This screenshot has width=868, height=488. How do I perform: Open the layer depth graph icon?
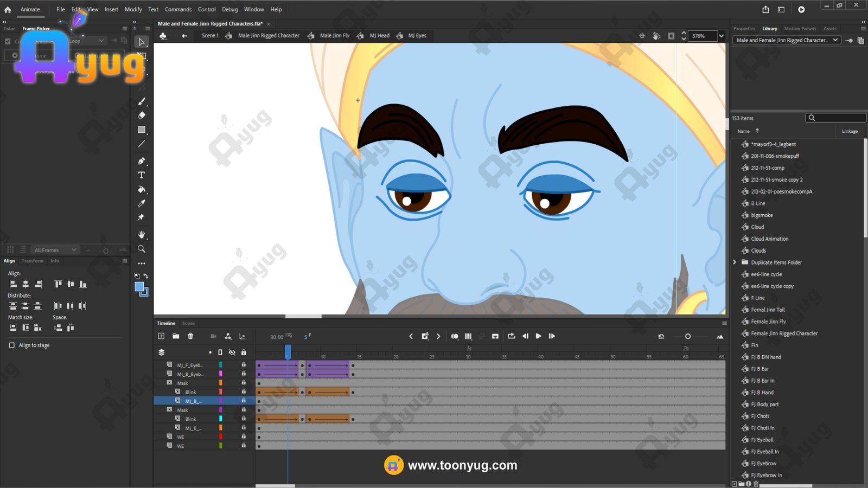tap(242, 336)
